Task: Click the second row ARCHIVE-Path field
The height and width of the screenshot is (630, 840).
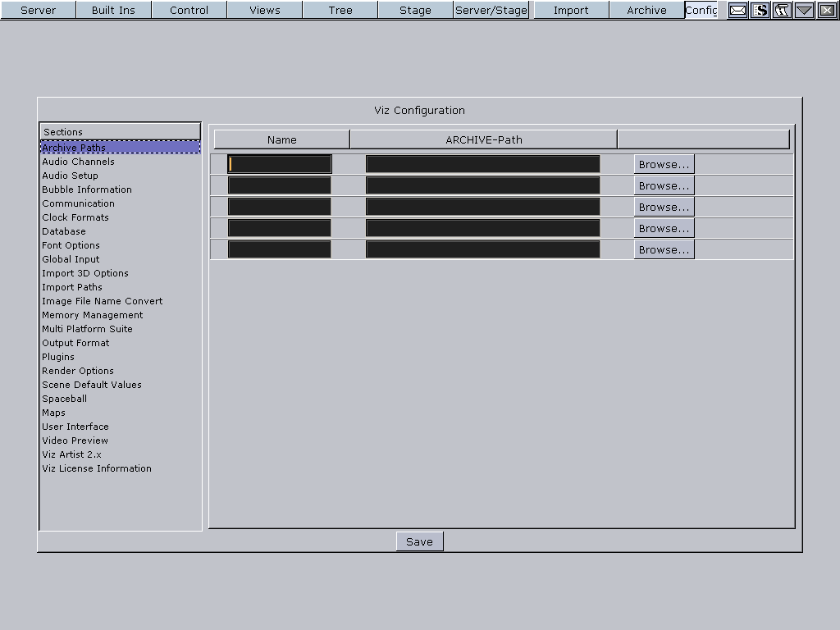Action: pyautogui.click(x=482, y=185)
